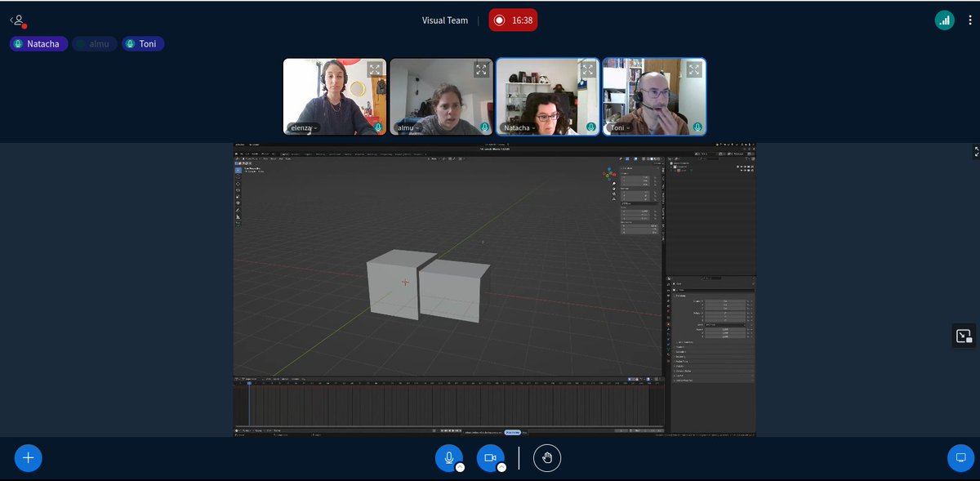Screen dimensions: 980x481
Task: Make the shared screen fullscreen
Action: (976, 151)
